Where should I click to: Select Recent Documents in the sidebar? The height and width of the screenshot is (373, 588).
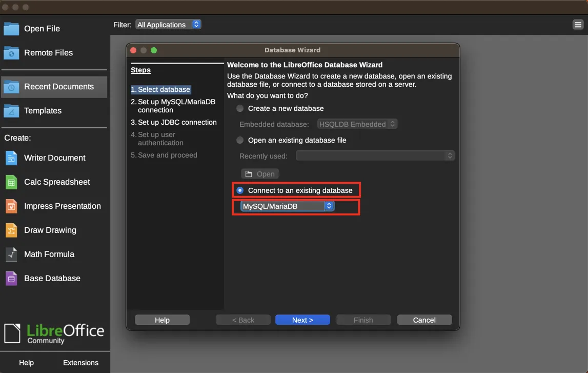[54, 87]
